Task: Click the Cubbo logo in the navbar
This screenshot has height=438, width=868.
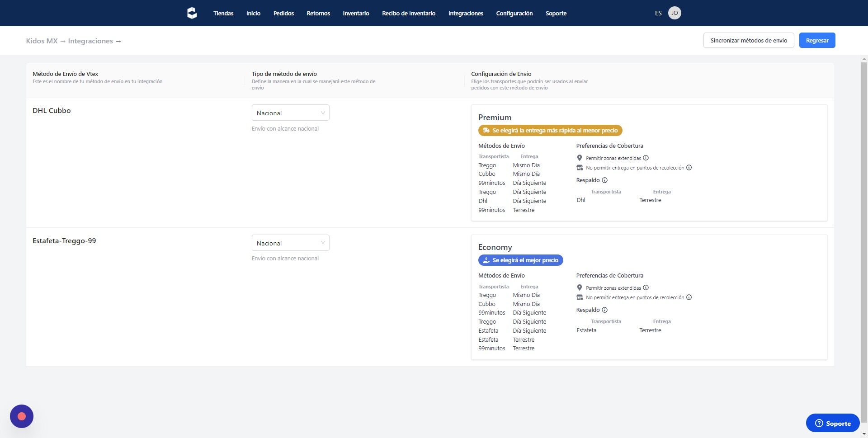Action: tap(192, 13)
